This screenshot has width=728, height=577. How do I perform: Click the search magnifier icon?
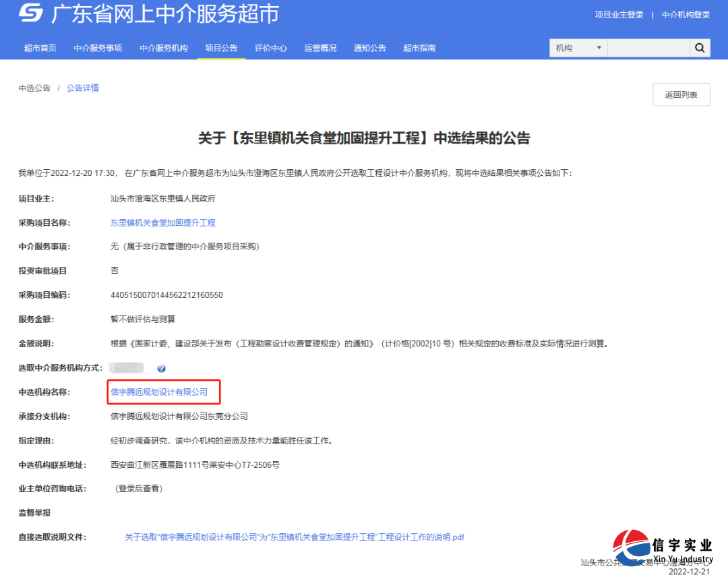click(700, 48)
